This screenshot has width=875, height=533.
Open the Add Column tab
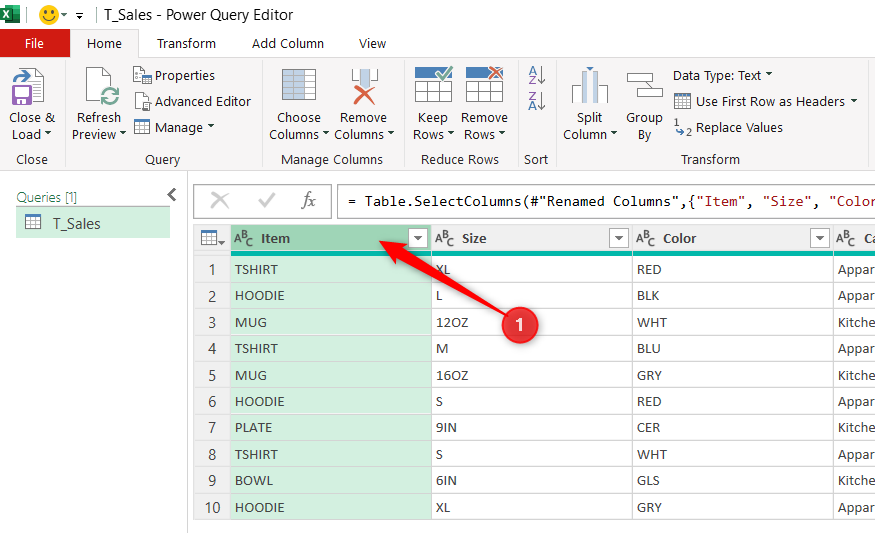288,44
